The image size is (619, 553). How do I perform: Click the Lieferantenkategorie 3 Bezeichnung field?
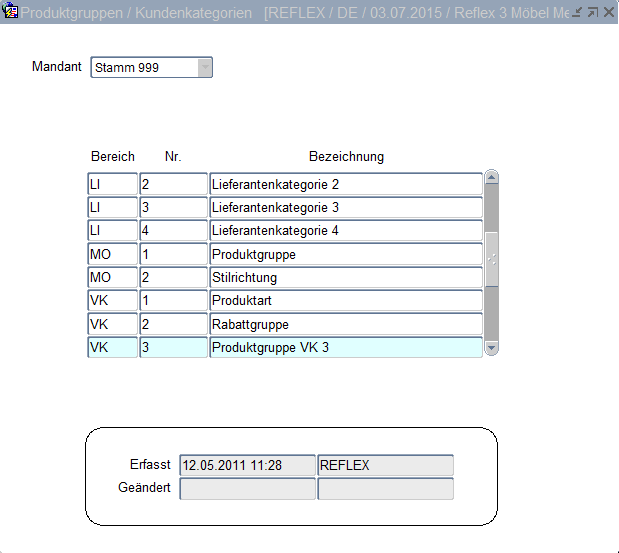tap(345, 208)
